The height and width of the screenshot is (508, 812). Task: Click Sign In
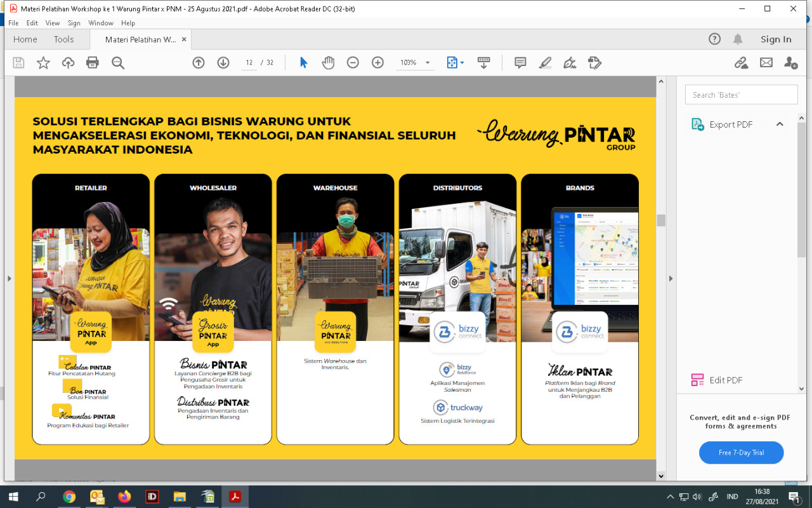pos(776,39)
